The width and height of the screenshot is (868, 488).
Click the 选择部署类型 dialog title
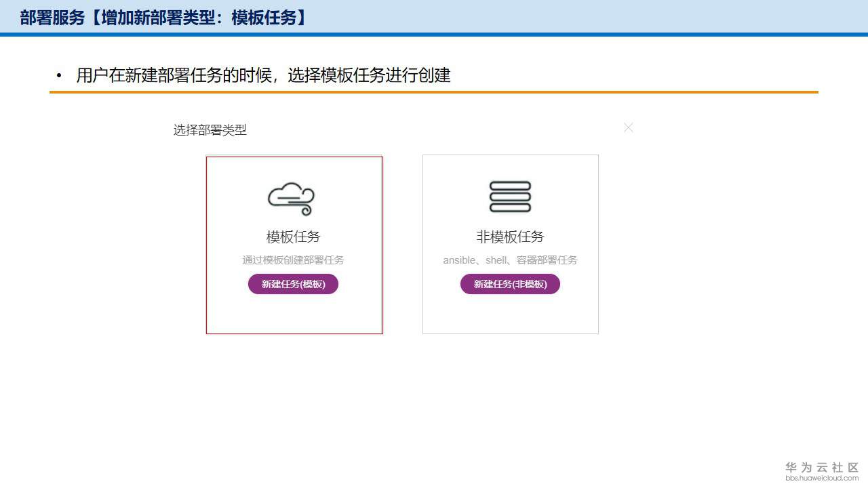point(211,130)
